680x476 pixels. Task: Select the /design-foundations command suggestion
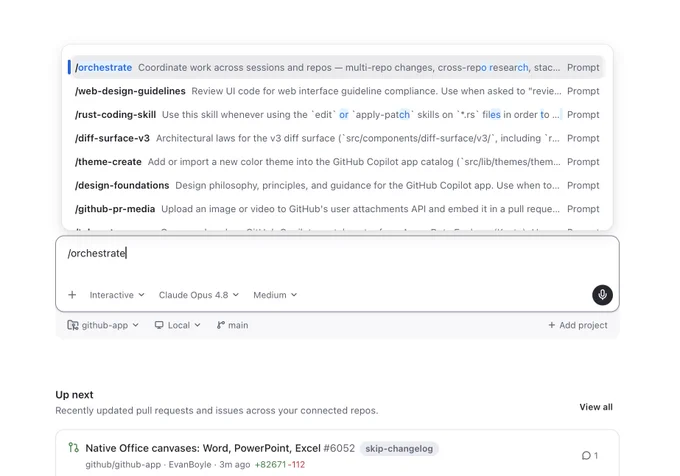[337, 185]
